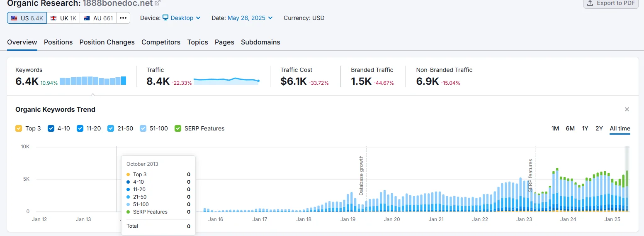This screenshot has width=644, height=236.
Task: Open the Competitors tab
Action: point(160,42)
